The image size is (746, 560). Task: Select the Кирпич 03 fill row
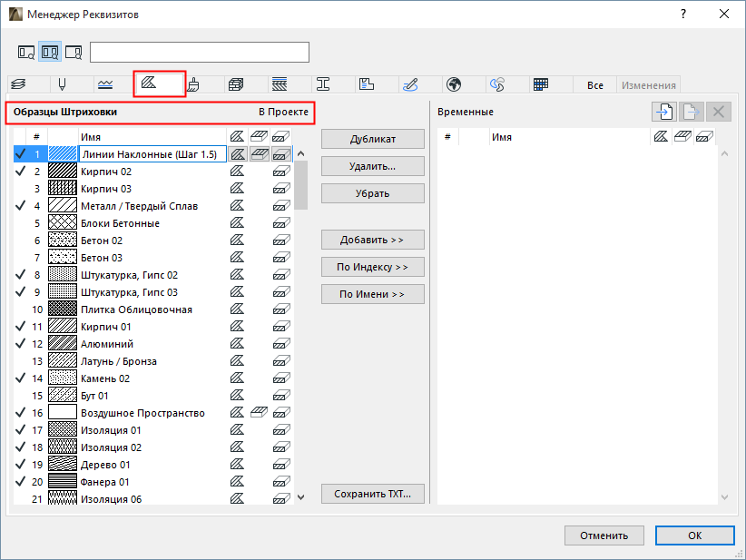(x=152, y=189)
